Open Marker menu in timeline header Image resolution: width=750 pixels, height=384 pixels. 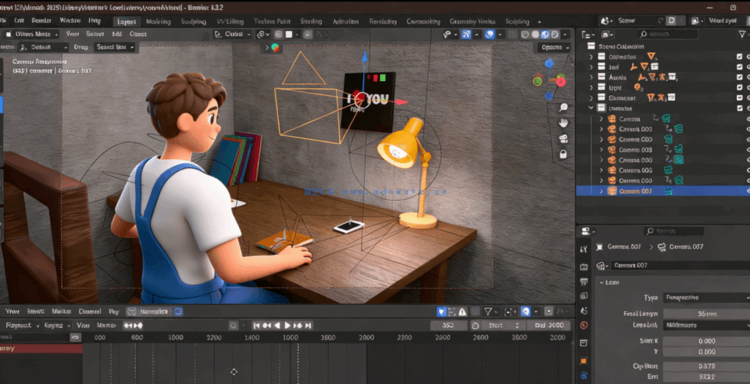coord(61,312)
